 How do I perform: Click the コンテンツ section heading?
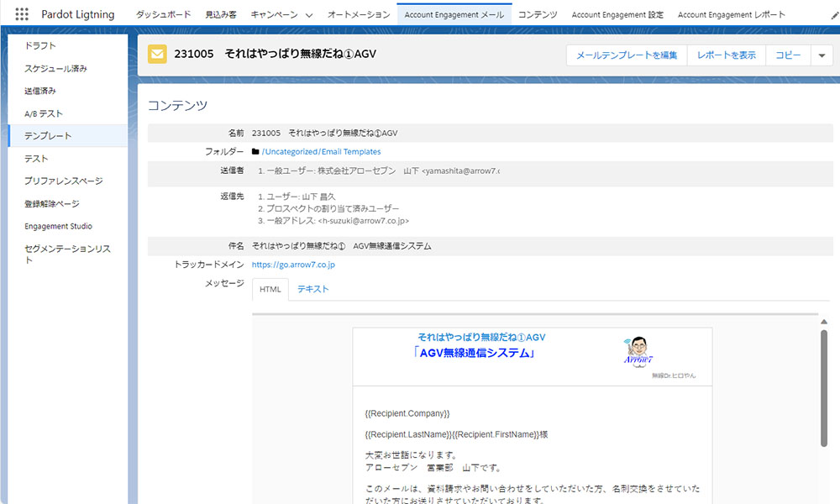[177, 106]
